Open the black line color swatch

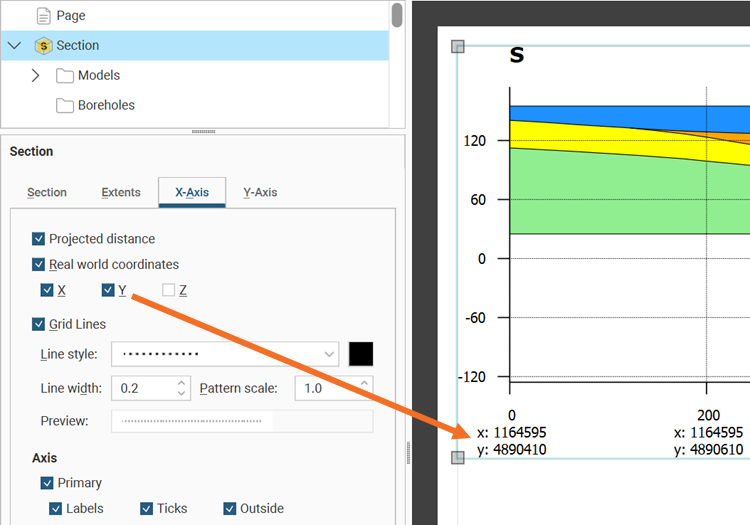tap(361, 354)
